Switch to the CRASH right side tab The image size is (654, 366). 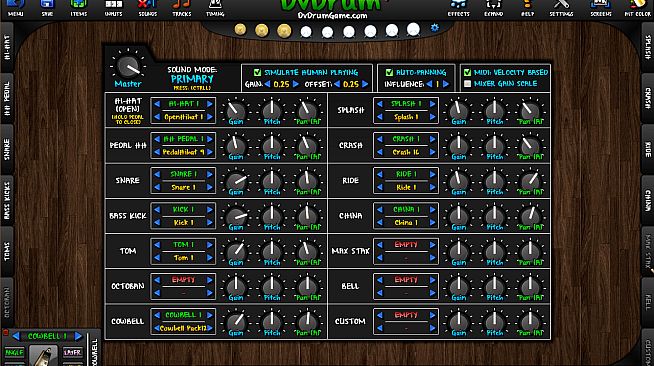click(647, 98)
